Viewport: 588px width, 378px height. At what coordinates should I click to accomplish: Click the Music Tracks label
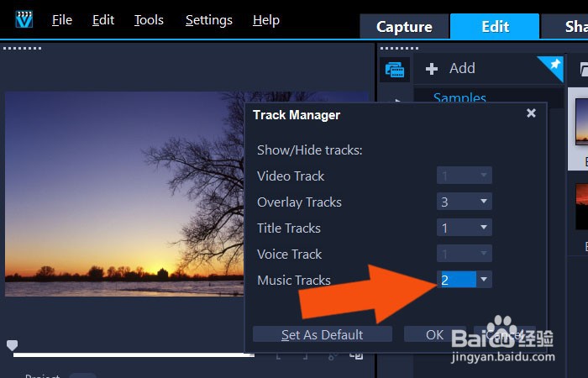pyautogui.click(x=294, y=280)
